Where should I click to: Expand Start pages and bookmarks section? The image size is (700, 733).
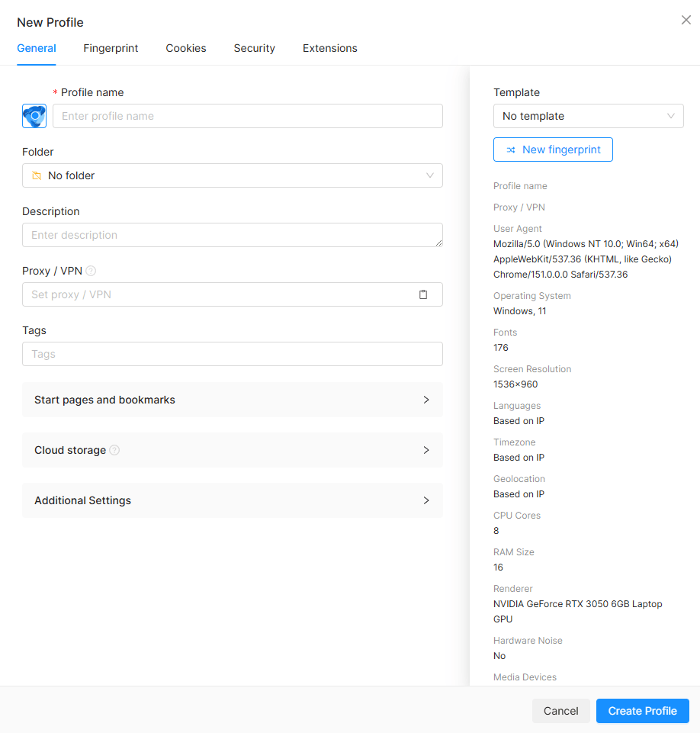coord(233,400)
